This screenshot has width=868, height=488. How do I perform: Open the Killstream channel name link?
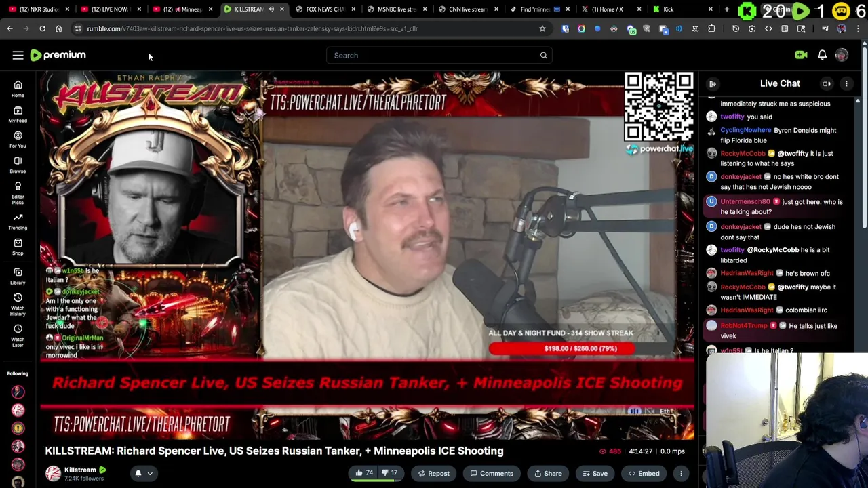[80, 470]
